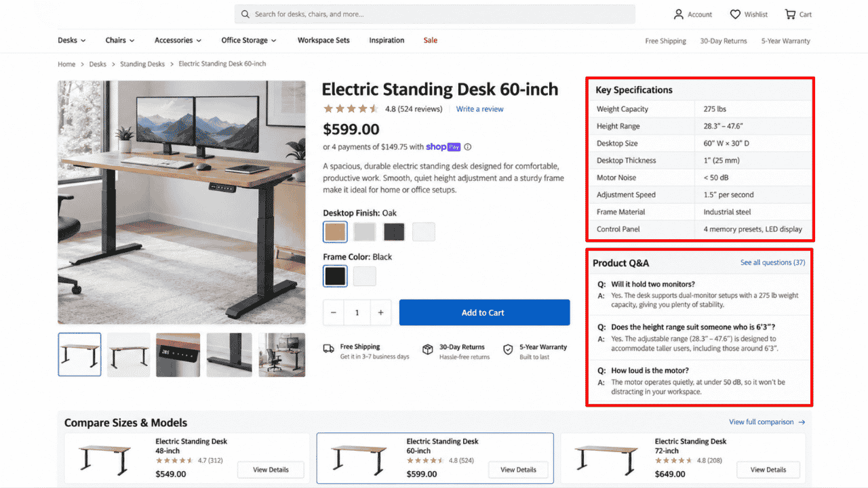Expand the Desks menu
Viewport: 868px width, 488px height.
click(71, 41)
